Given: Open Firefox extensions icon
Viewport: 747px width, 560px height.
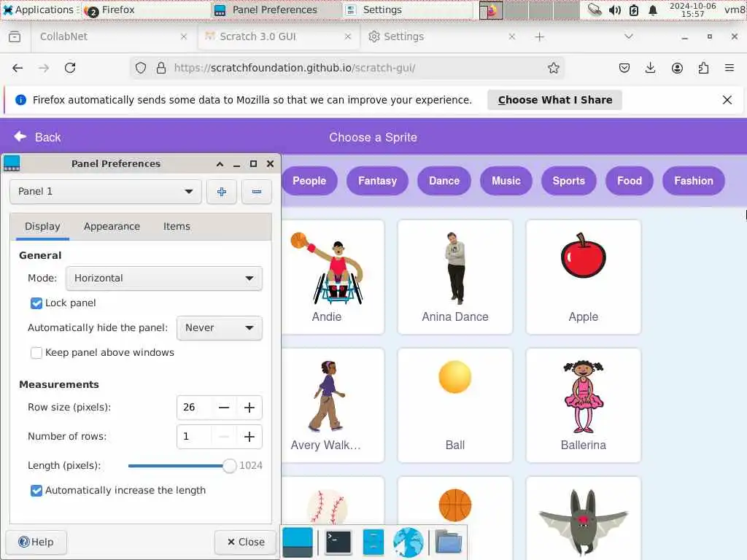Looking at the screenshot, I should 703,68.
